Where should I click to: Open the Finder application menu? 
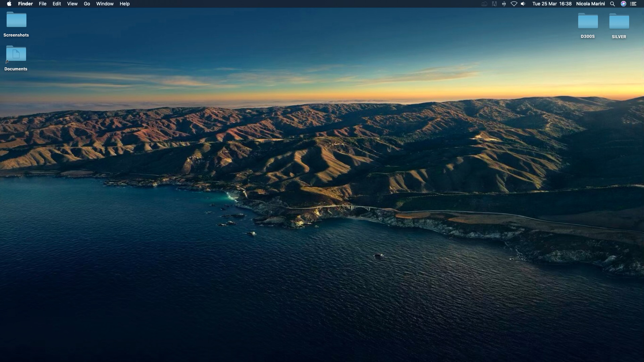[x=25, y=4]
